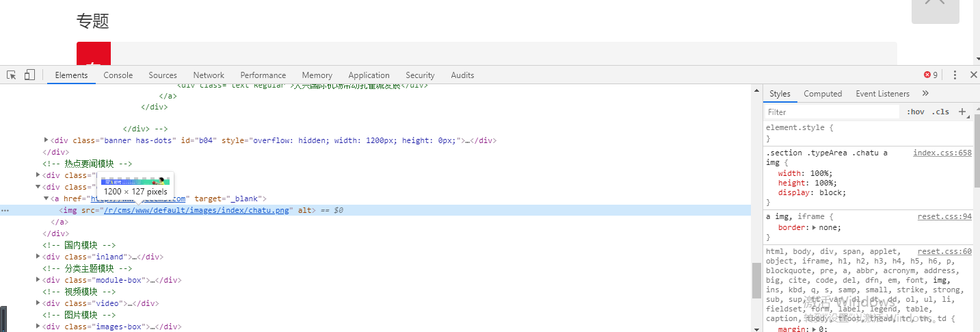Switch to the Computed styles tab
The height and width of the screenshot is (332, 980).
click(x=823, y=94)
